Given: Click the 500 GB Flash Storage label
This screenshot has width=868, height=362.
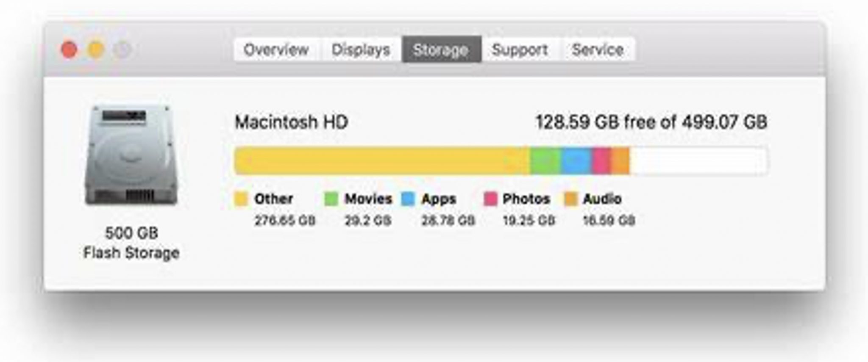Looking at the screenshot, I should click(131, 243).
